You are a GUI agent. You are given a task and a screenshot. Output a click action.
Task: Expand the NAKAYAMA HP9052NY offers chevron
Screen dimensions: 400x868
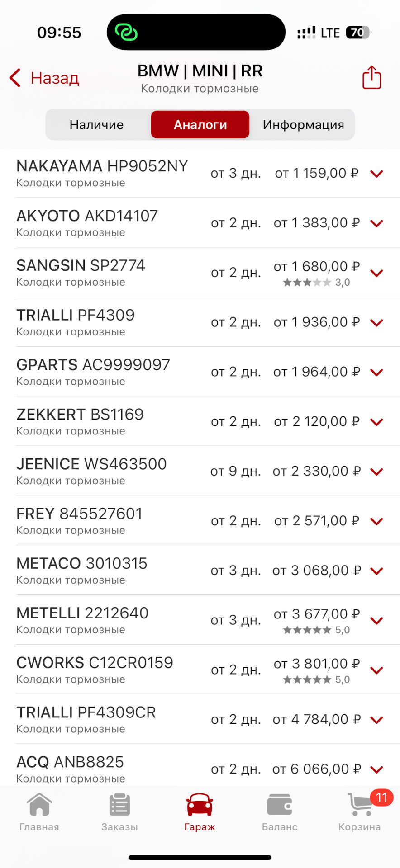coord(376,174)
